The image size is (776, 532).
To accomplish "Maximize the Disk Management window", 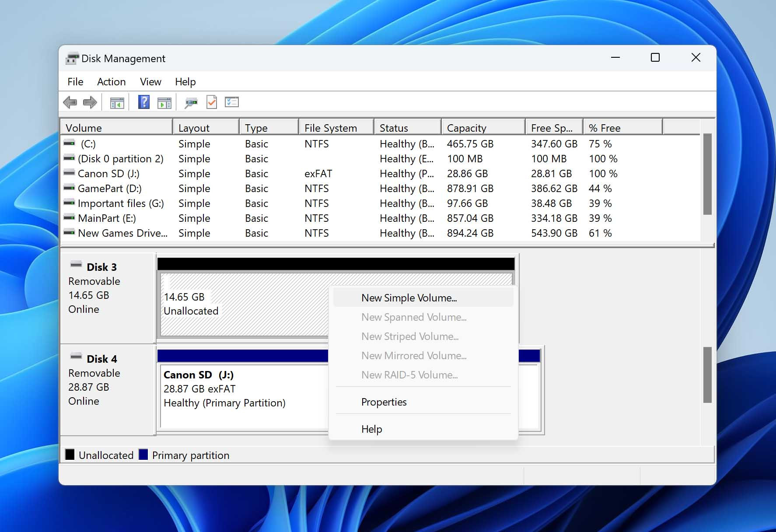I will point(655,58).
